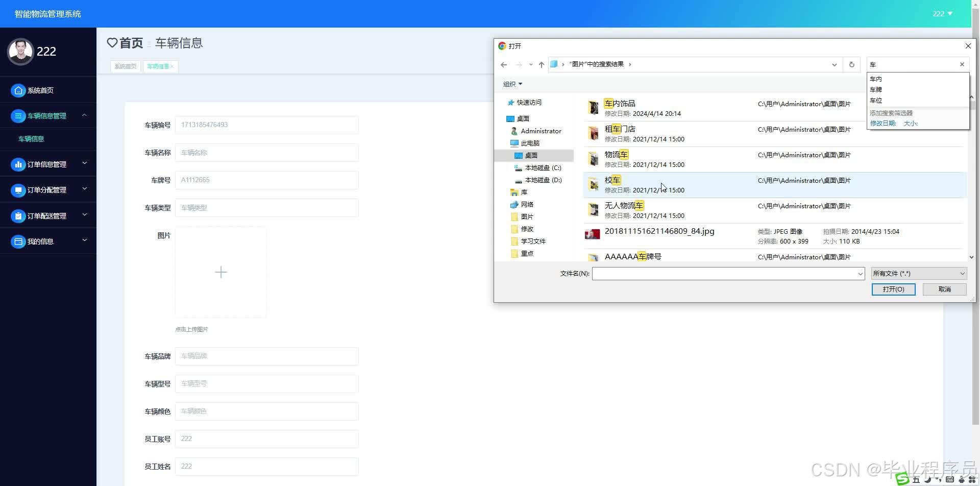Viewport: 980px width, 486px height.
Task: Click the 订单分配管理 monitor icon
Action: 18,190
